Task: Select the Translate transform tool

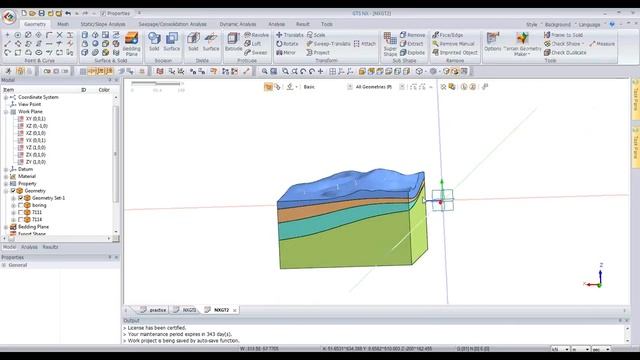Action: click(289, 35)
